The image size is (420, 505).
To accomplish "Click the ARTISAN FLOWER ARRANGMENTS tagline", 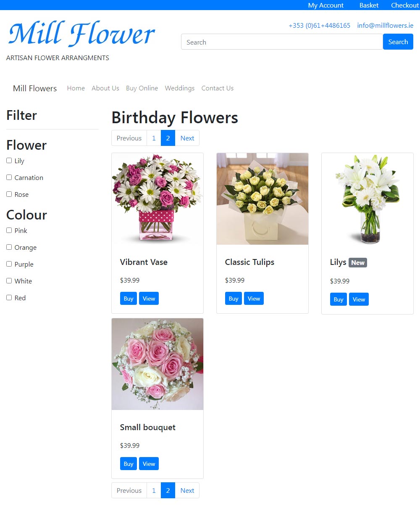I will [x=58, y=58].
